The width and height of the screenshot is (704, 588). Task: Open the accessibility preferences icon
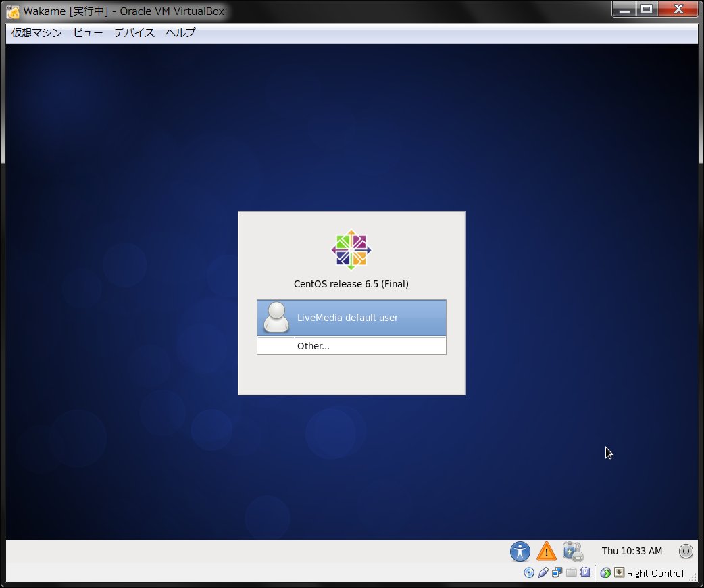coord(520,552)
